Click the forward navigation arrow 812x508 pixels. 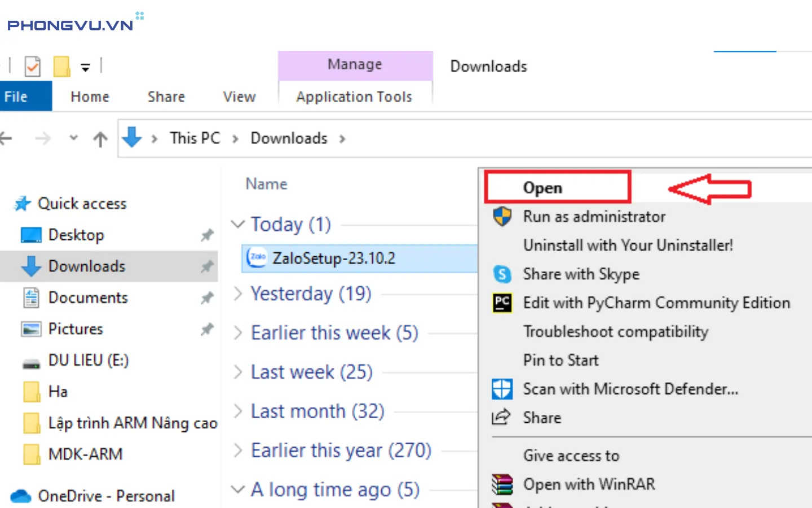[x=43, y=138]
